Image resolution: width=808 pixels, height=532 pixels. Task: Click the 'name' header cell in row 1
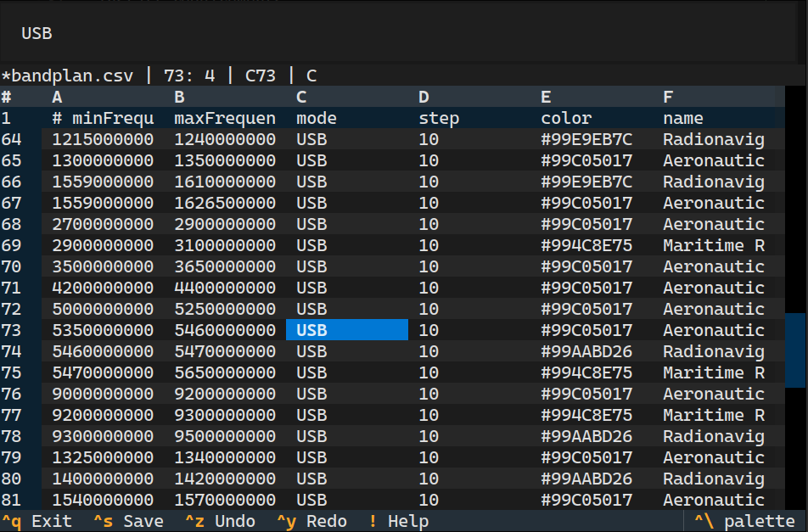(683, 118)
